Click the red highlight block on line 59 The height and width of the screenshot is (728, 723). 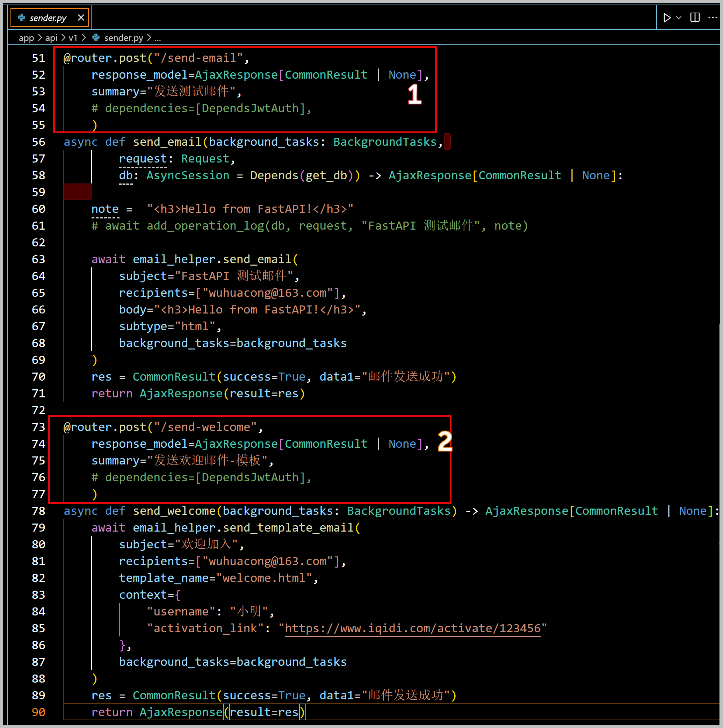click(77, 192)
